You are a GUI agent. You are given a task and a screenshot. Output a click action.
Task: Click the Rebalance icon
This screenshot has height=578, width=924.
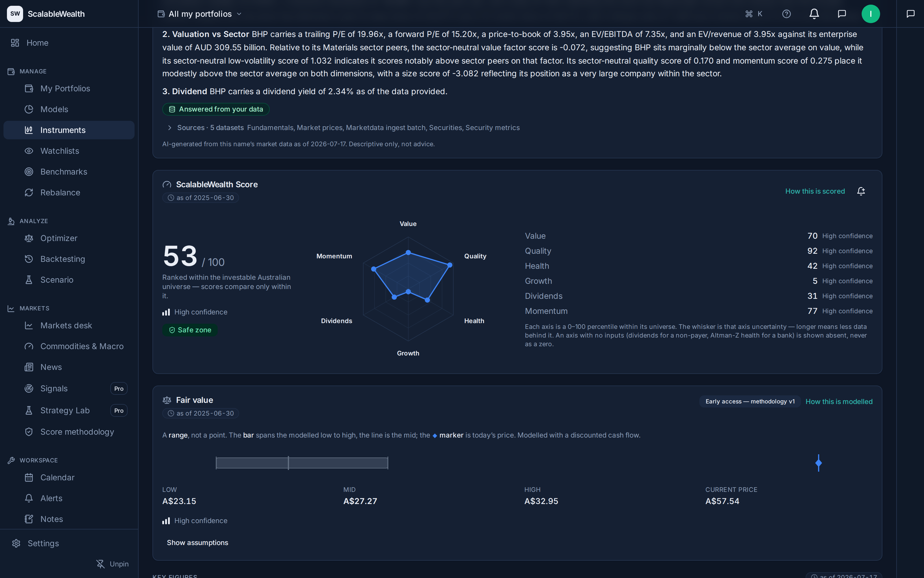[x=29, y=193]
